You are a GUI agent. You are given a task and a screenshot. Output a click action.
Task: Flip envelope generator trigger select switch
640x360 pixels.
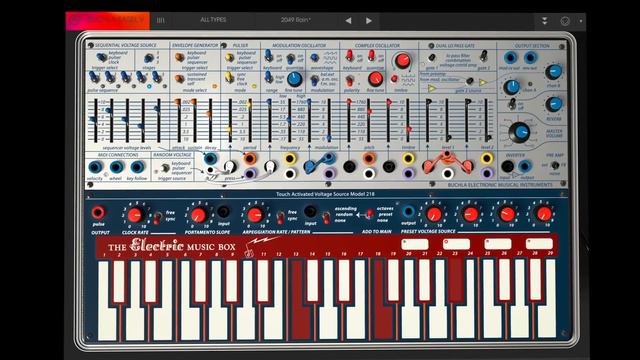(180, 57)
